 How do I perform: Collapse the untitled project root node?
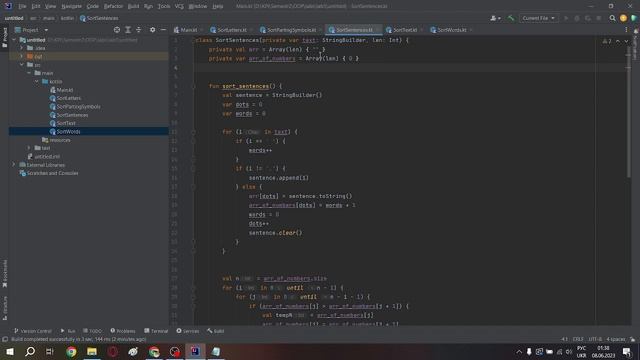pos(14,40)
